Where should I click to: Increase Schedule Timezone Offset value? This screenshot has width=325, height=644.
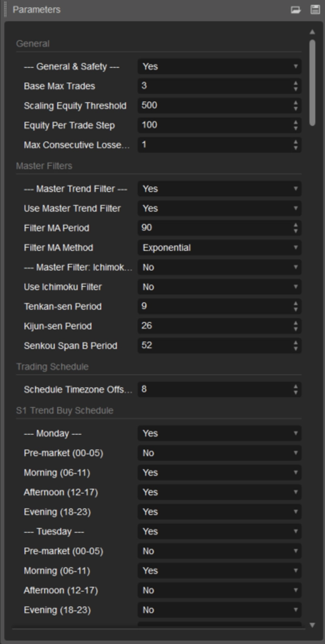pos(296,386)
